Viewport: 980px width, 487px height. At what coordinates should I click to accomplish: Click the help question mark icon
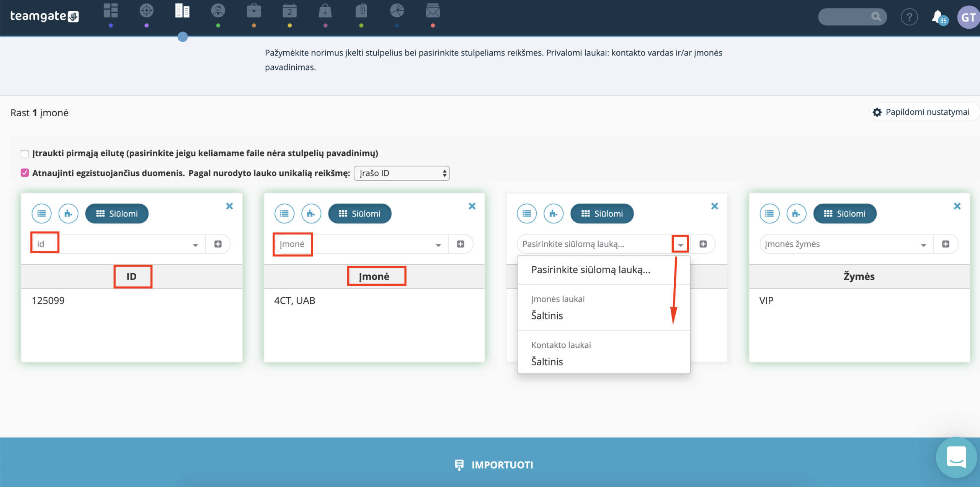(909, 17)
